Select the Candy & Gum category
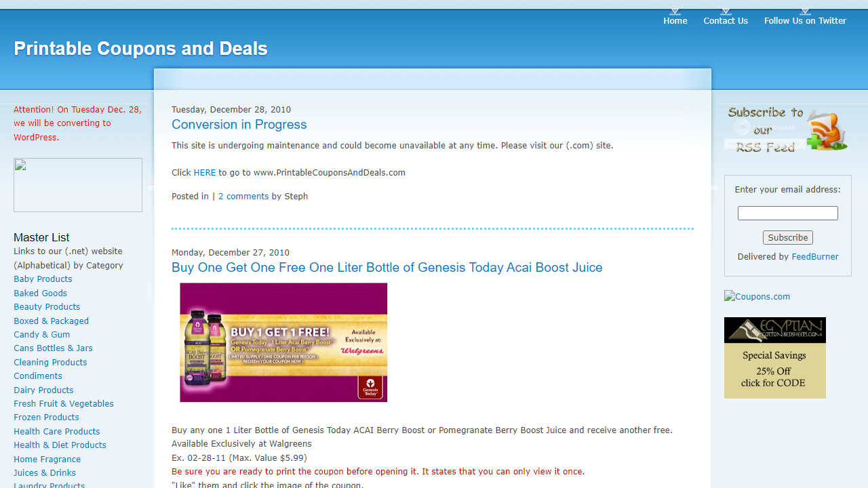 41,334
